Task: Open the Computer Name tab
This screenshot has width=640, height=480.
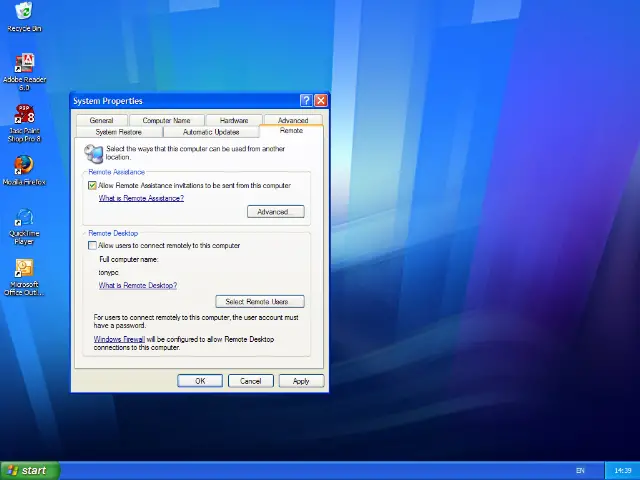Action: 167,120
